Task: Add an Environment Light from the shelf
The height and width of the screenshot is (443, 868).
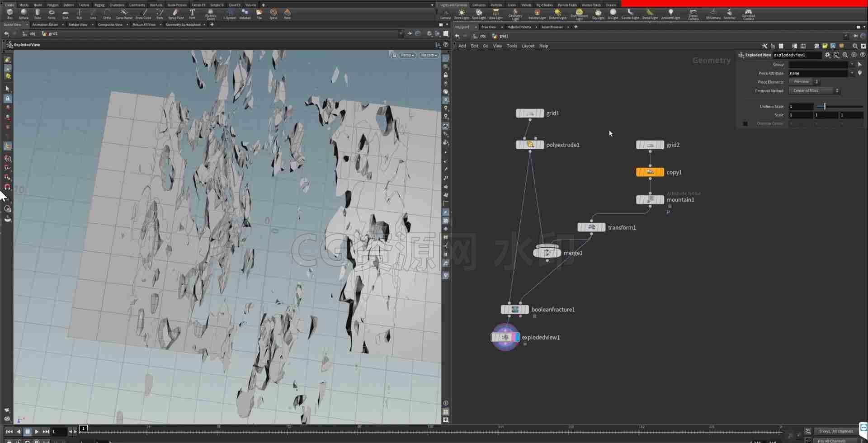Action: point(579,14)
